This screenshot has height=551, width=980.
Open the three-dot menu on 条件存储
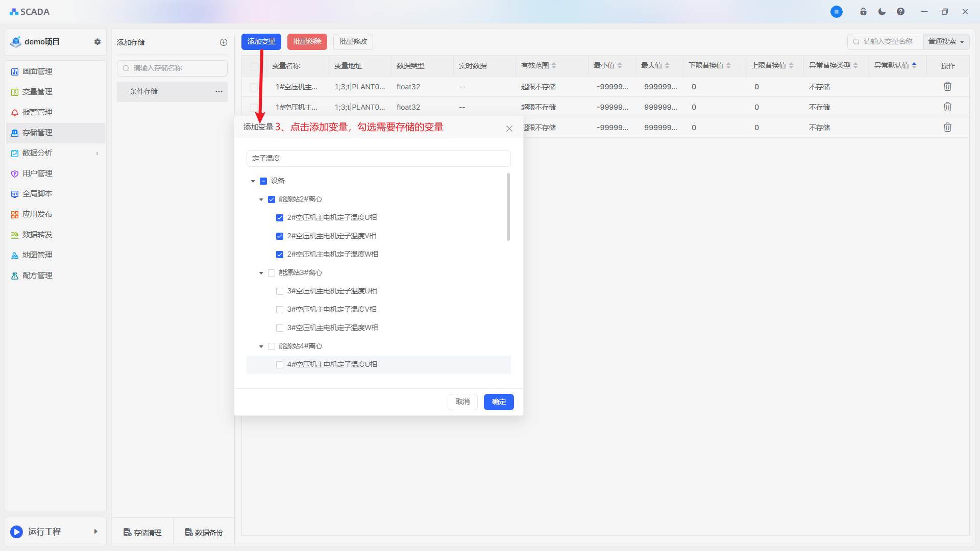coord(219,91)
